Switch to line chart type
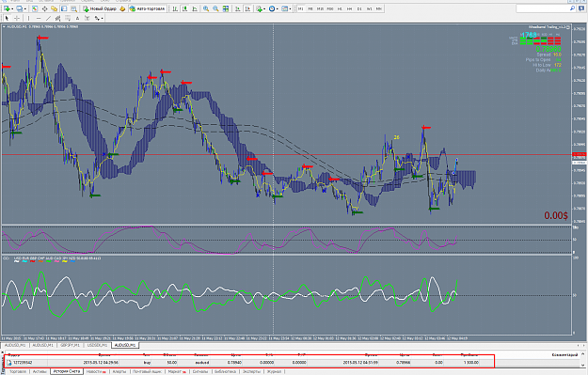The height and width of the screenshot is (375, 588). tap(195, 8)
